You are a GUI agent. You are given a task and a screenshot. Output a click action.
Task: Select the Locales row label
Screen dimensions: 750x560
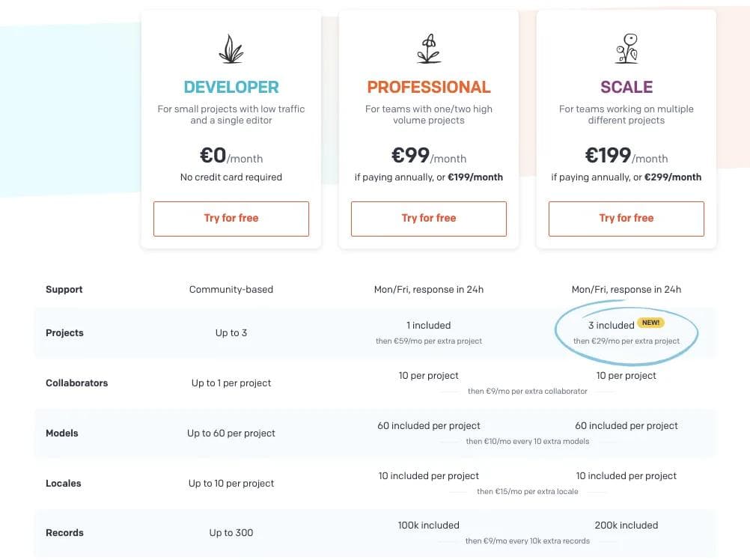coord(63,483)
